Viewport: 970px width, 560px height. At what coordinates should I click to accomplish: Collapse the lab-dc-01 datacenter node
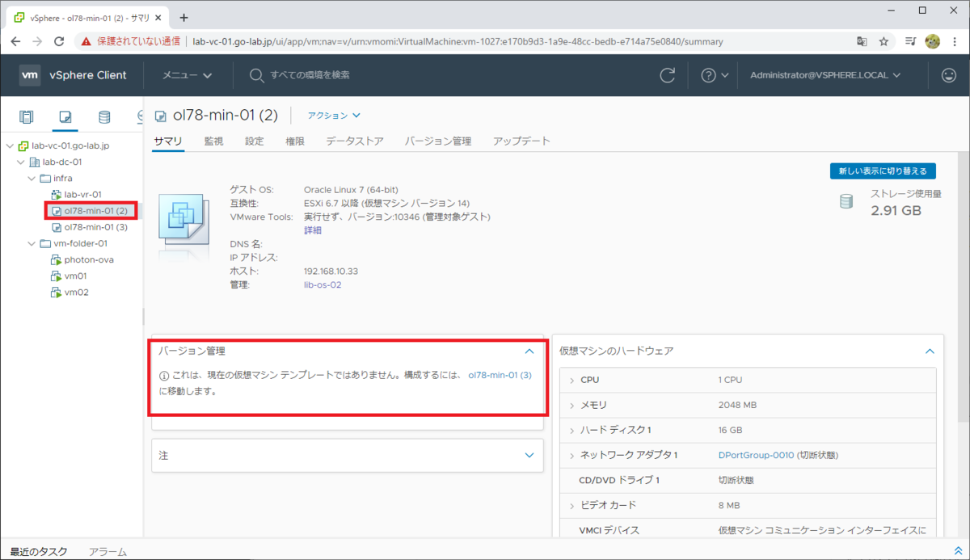pyautogui.click(x=20, y=162)
